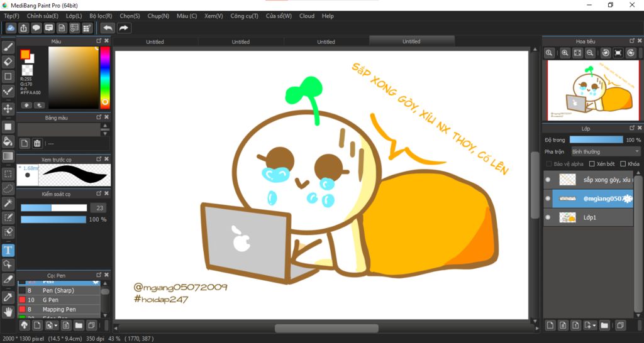Screen dimensions: 644x343
Task: Select the Text tool
Action: click(8, 250)
